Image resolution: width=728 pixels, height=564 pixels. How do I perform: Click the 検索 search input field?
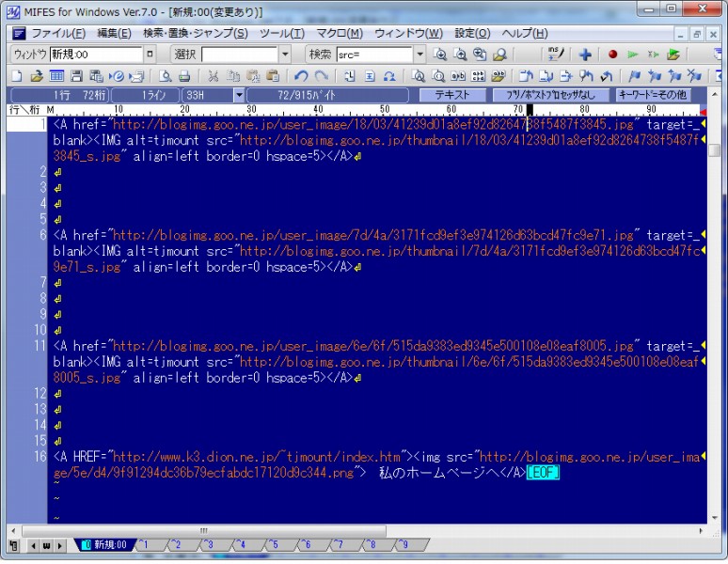372,55
